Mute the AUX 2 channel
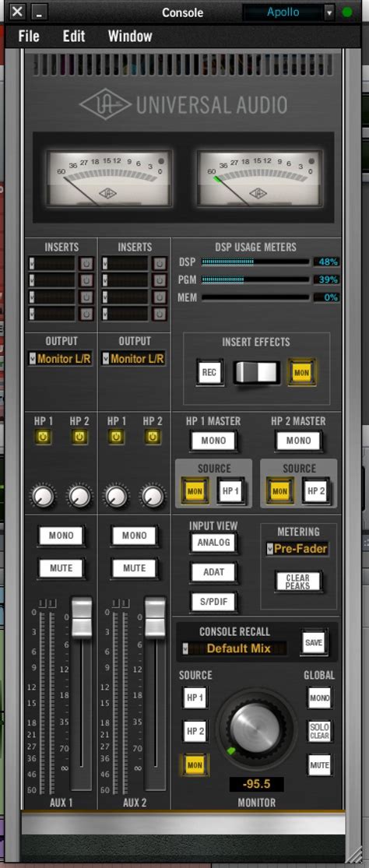The image size is (369, 868). pos(135,568)
